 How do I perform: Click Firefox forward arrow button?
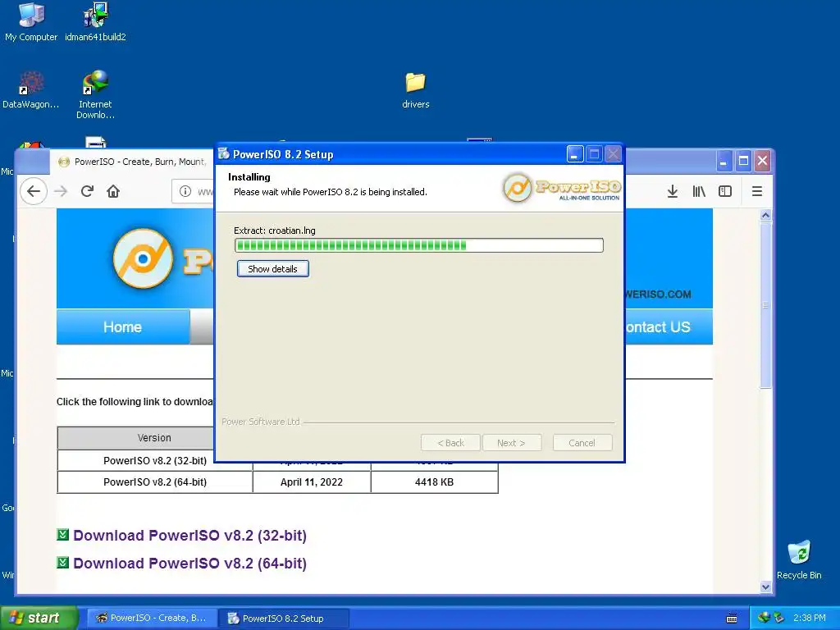(61, 191)
